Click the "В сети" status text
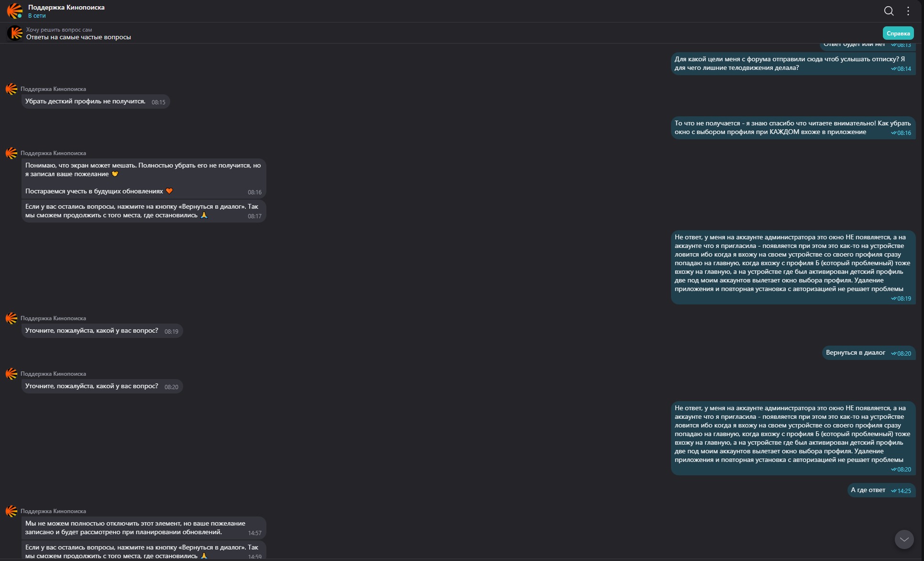 tap(37, 16)
